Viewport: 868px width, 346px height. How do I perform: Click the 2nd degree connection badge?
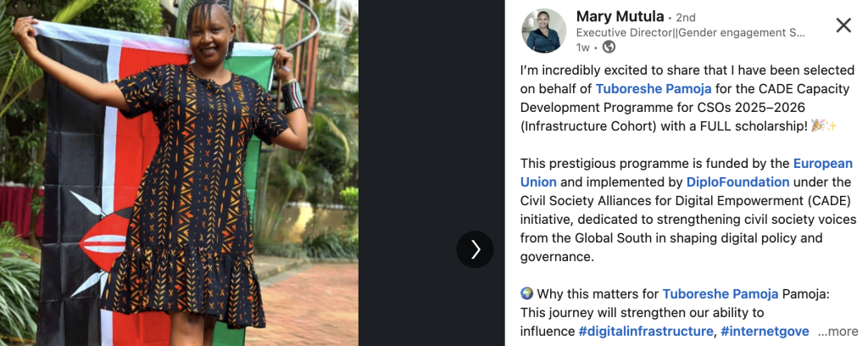686,17
